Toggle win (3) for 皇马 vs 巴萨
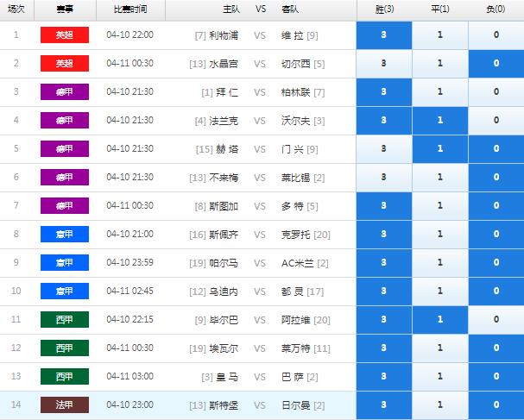This screenshot has height=420, width=524. click(x=384, y=377)
